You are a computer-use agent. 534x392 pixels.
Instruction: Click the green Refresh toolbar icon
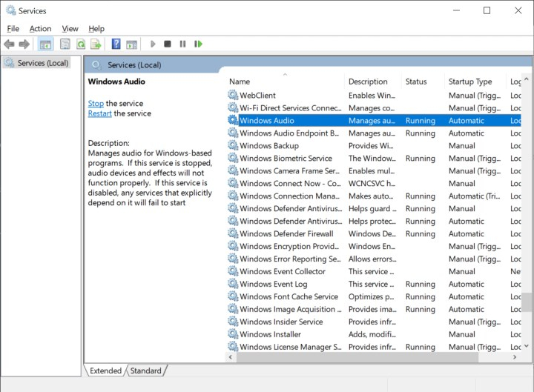(80, 44)
